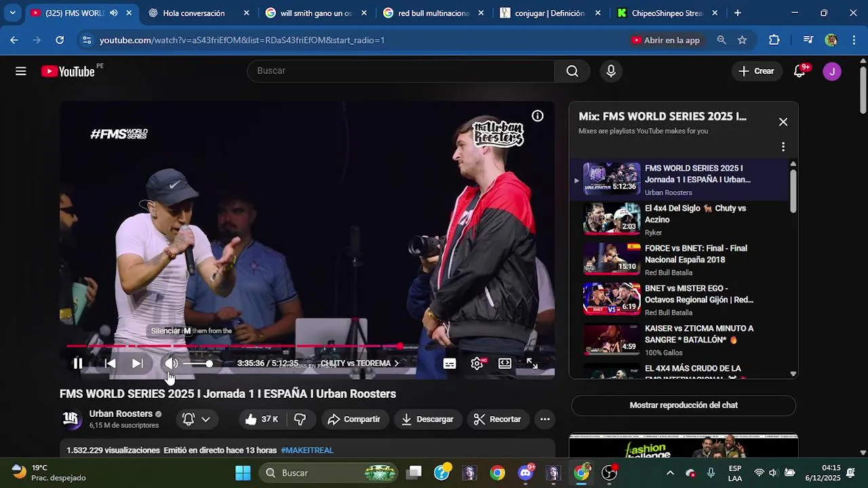Open the Urban Roosters channel name
The width and height of the screenshot is (868, 488).
(121, 414)
